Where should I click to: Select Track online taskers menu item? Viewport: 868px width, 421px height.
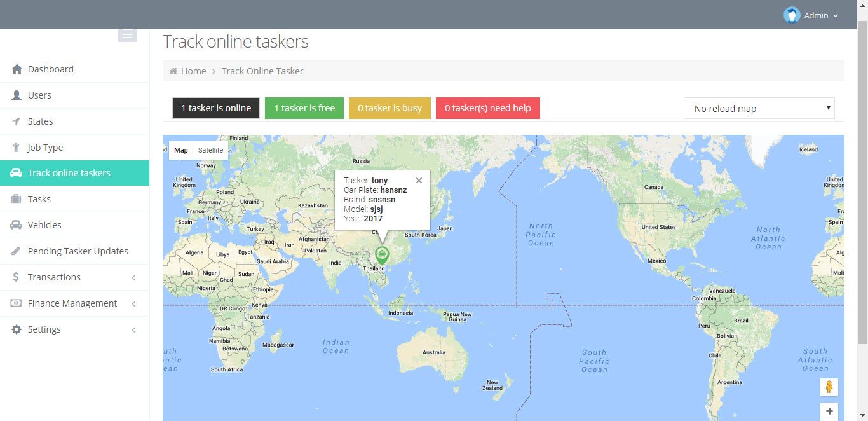tap(74, 173)
